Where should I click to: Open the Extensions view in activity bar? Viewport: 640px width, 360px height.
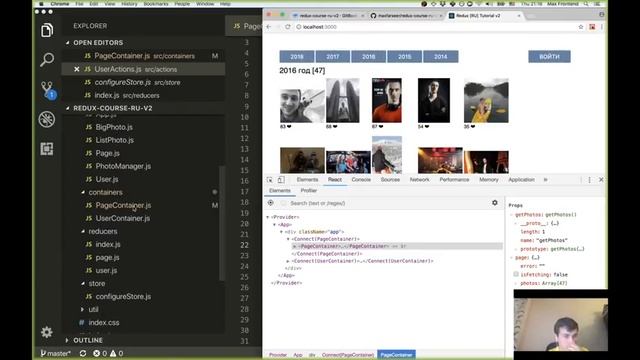click(47, 149)
